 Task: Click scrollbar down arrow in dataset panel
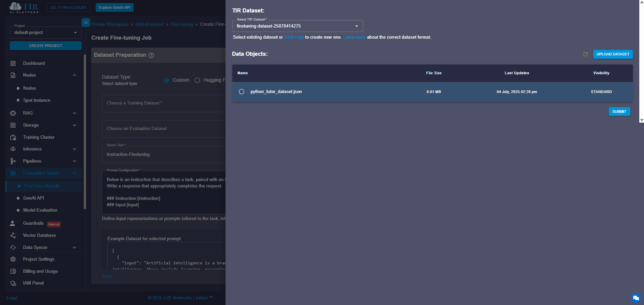tap(642, 120)
